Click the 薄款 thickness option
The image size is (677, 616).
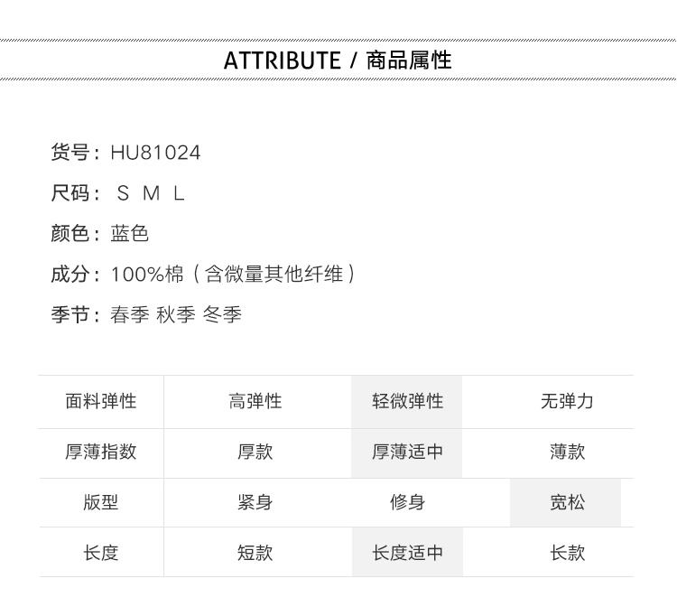coord(567,453)
